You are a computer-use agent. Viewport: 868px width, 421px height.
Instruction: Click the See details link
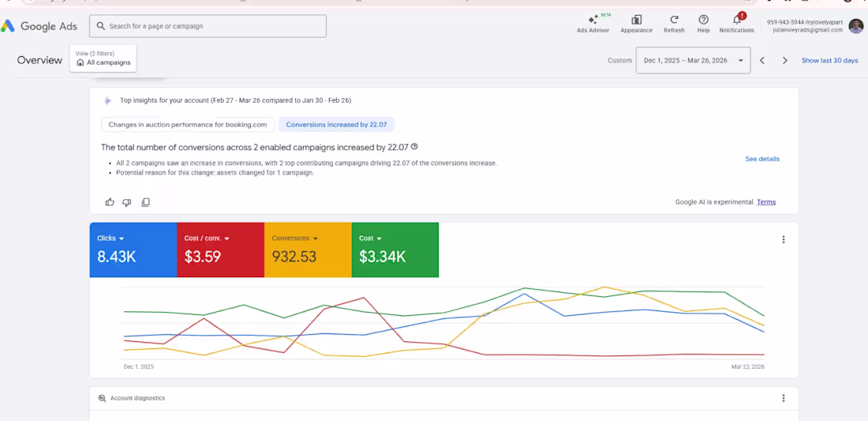761,159
